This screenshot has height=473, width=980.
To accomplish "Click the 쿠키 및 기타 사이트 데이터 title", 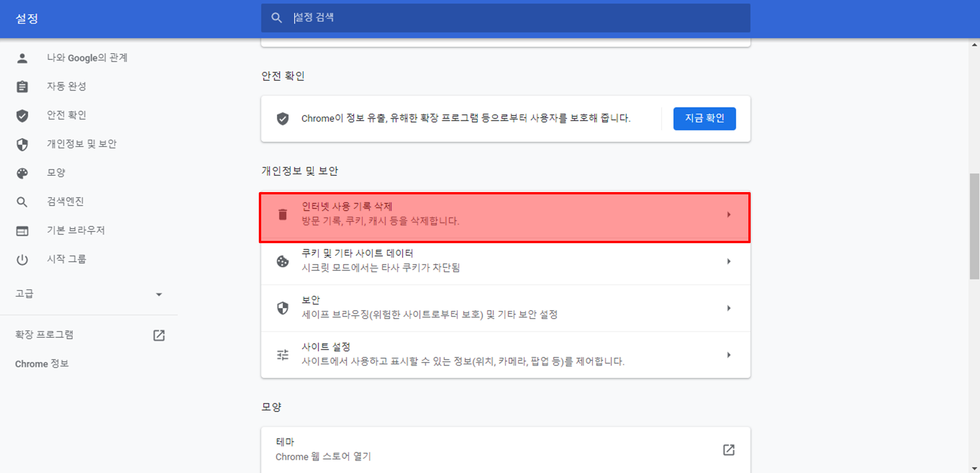I will (x=357, y=253).
